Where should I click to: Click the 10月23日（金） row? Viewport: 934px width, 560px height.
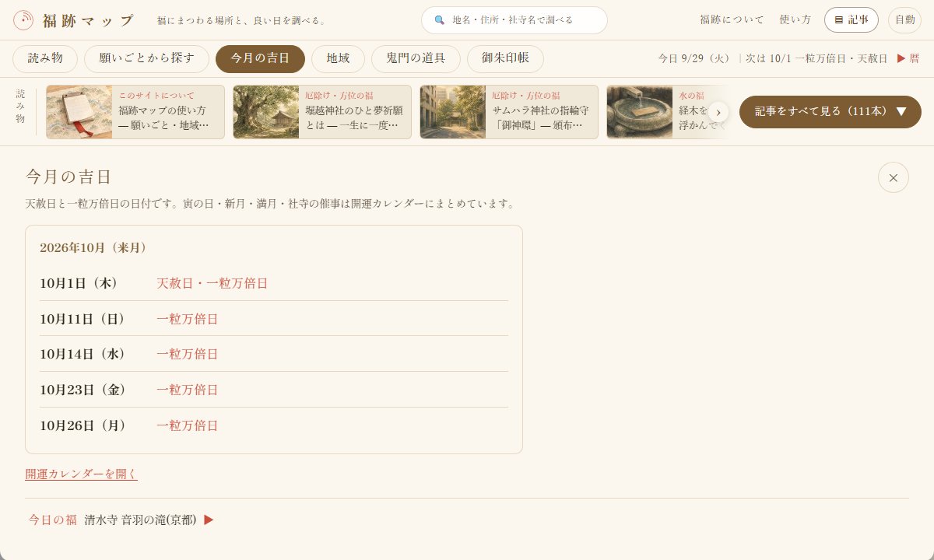click(274, 390)
